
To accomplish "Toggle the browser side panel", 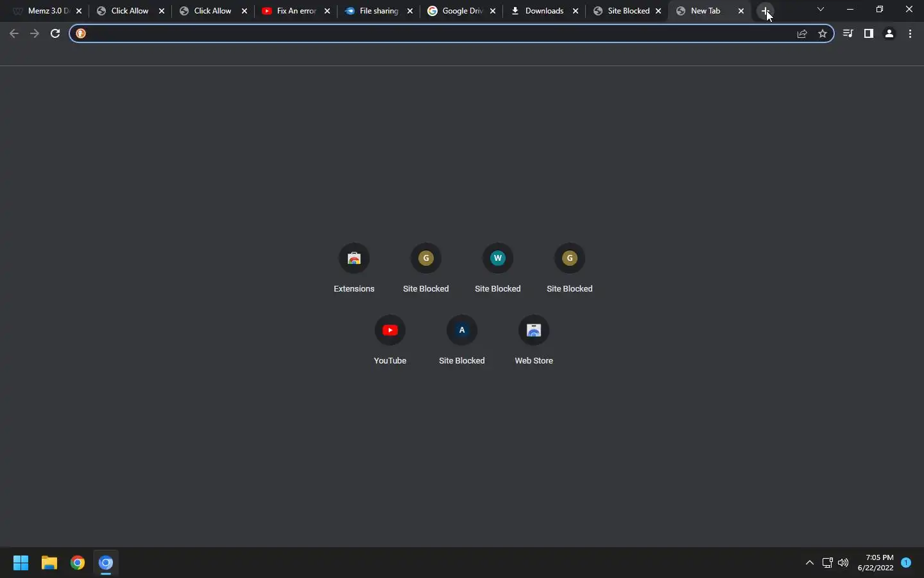I will pyautogui.click(x=869, y=33).
